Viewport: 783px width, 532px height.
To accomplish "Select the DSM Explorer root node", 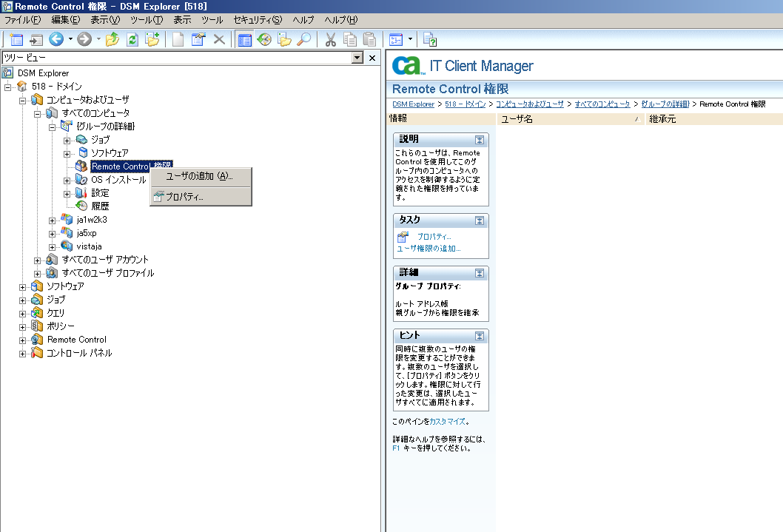I will (43, 73).
